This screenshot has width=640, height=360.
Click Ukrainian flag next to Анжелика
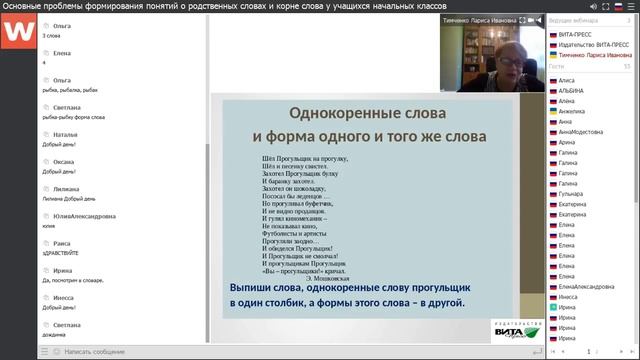tap(553, 111)
